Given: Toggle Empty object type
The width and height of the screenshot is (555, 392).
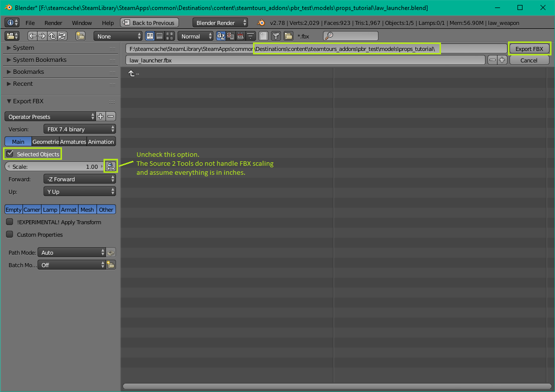Looking at the screenshot, I should coord(13,210).
